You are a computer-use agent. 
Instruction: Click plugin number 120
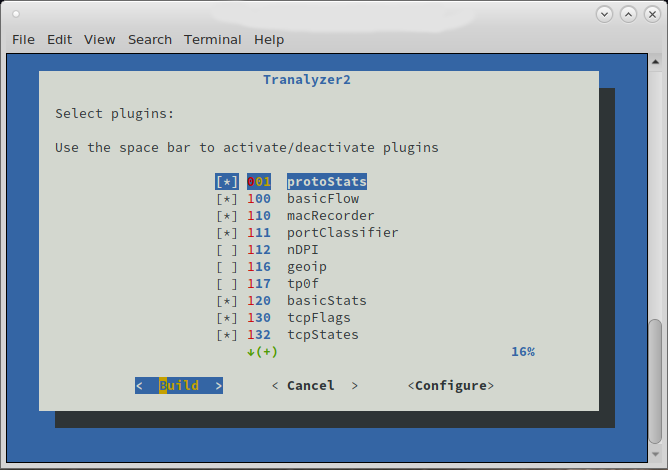[259, 301]
